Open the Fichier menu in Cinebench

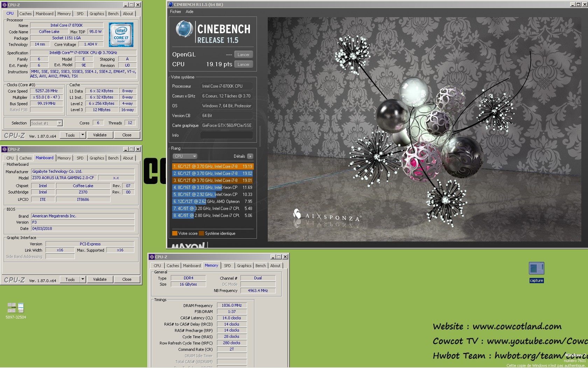coord(176,12)
